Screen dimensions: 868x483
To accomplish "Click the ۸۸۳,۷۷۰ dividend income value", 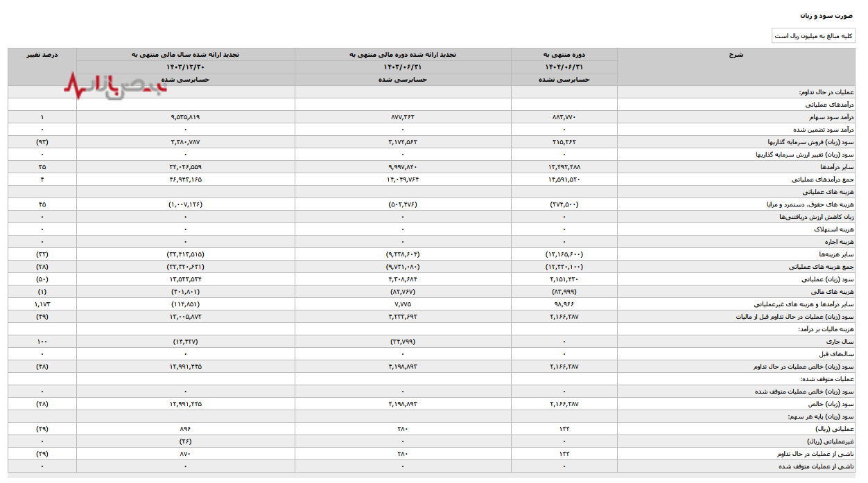I will (564, 117).
